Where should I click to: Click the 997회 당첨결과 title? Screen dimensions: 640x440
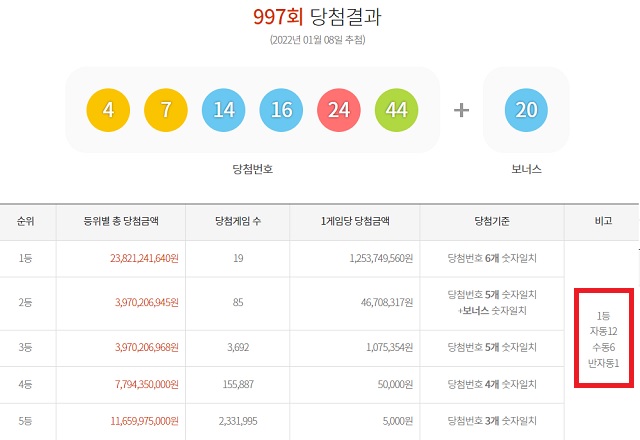pyautogui.click(x=317, y=17)
